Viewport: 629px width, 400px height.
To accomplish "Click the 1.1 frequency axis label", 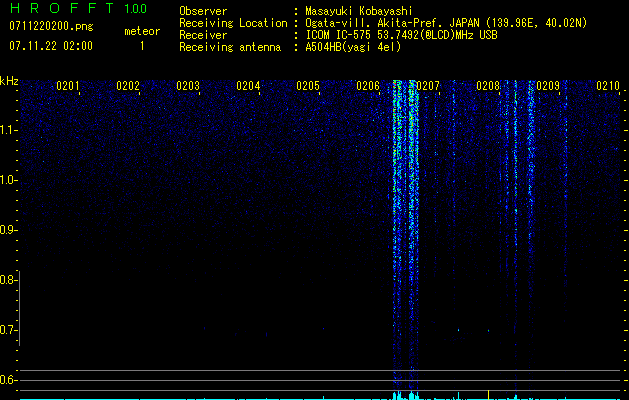I will (x=7, y=130).
